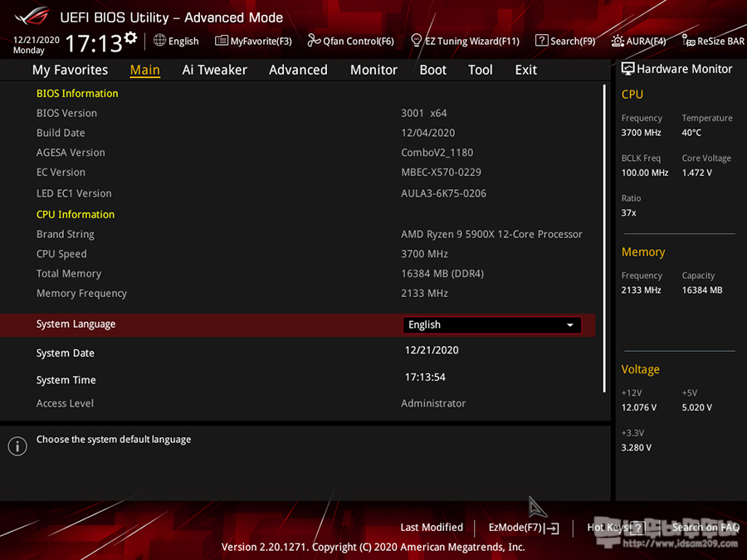Open the Monitor tab
Image resolution: width=747 pixels, height=560 pixels.
tap(373, 70)
